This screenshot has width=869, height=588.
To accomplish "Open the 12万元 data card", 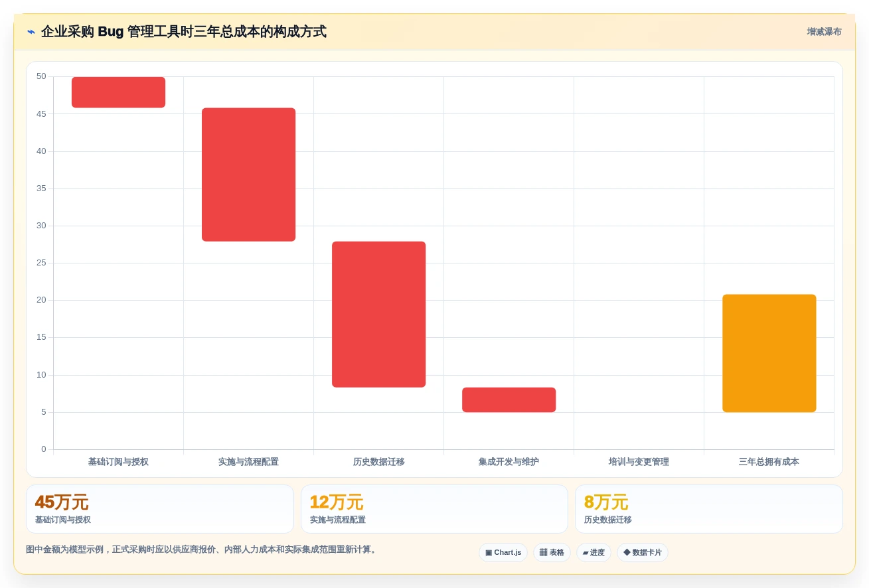I will [434, 509].
